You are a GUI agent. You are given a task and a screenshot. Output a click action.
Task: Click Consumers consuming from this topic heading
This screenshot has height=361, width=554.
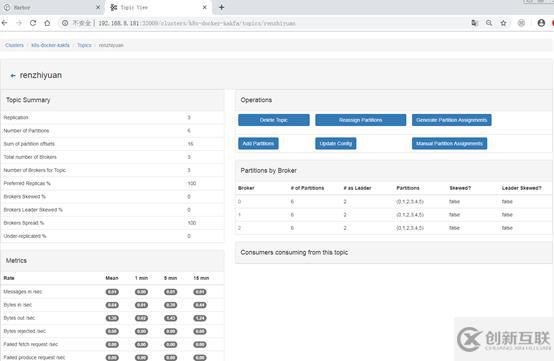(294, 252)
